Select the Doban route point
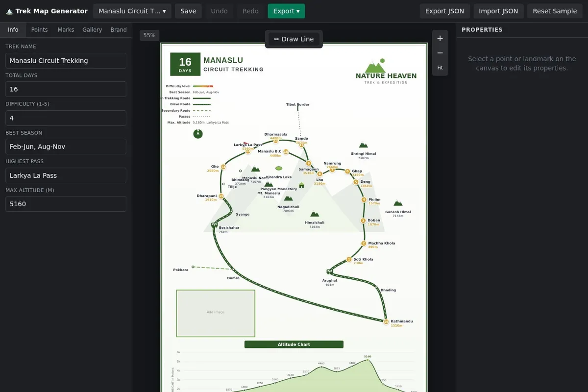Image resolution: width=588 pixels, height=392 pixels. 363,220
